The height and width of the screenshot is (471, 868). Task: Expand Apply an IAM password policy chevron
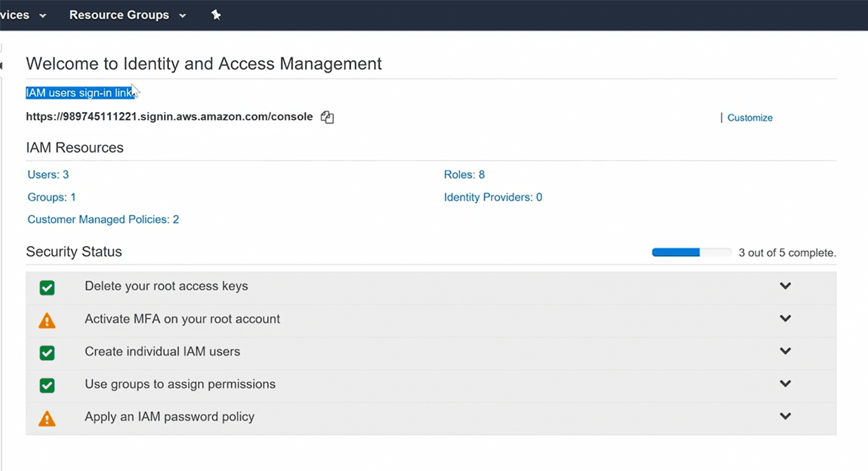coord(785,416)
